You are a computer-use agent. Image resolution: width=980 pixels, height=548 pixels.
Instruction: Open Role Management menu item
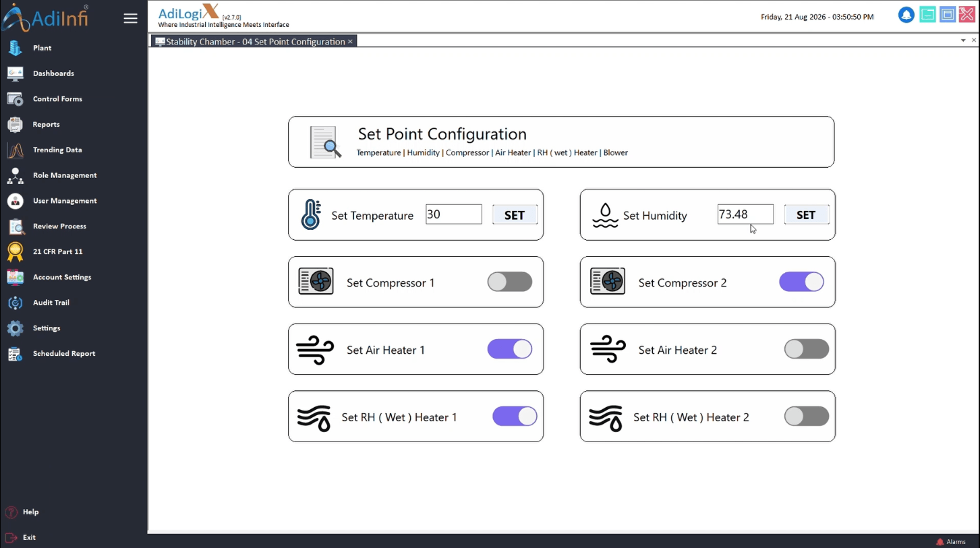tap(65, 175)
